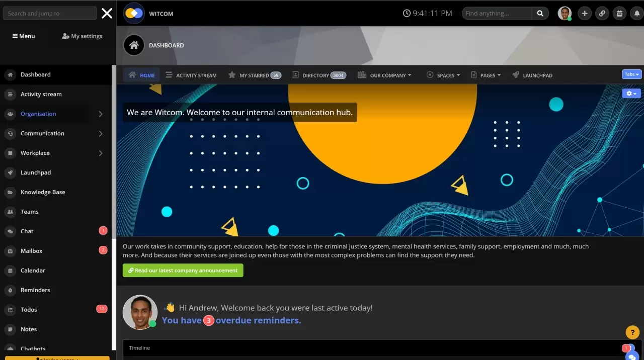644x360 pixels.
Task: Open the Our Company dropdown
Action: (x=385, y=75)
